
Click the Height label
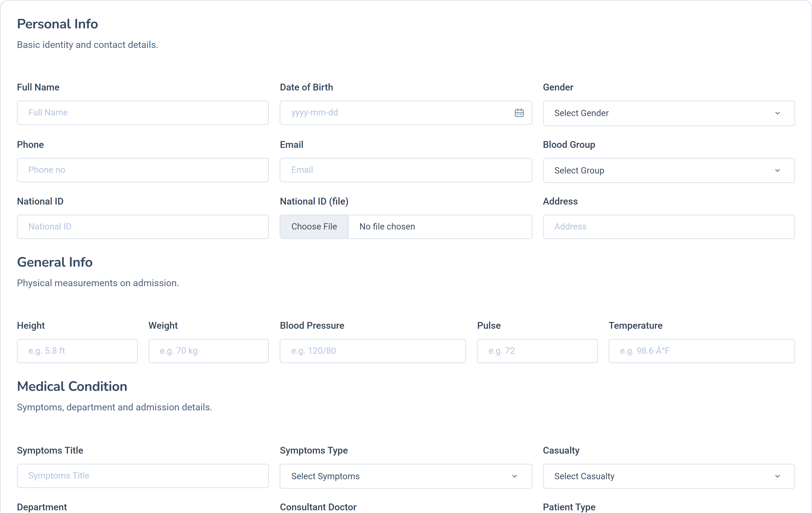(x=31, y=325)
